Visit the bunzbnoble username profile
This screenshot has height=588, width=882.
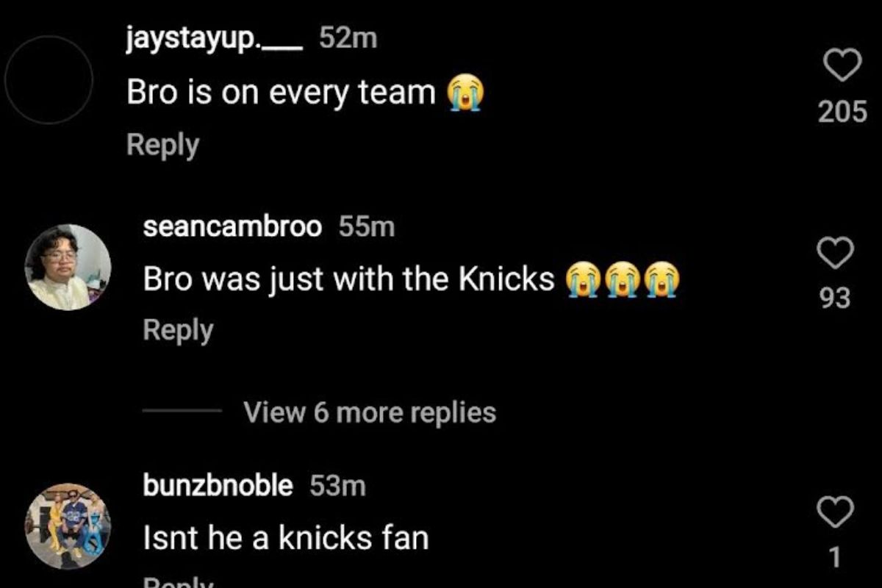218,486
